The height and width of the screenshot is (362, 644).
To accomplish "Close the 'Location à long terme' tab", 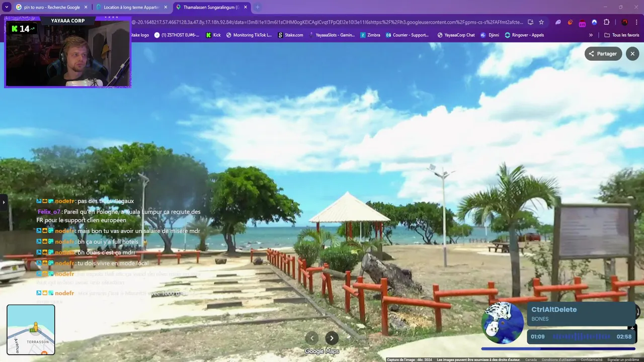I will point(166,7).
